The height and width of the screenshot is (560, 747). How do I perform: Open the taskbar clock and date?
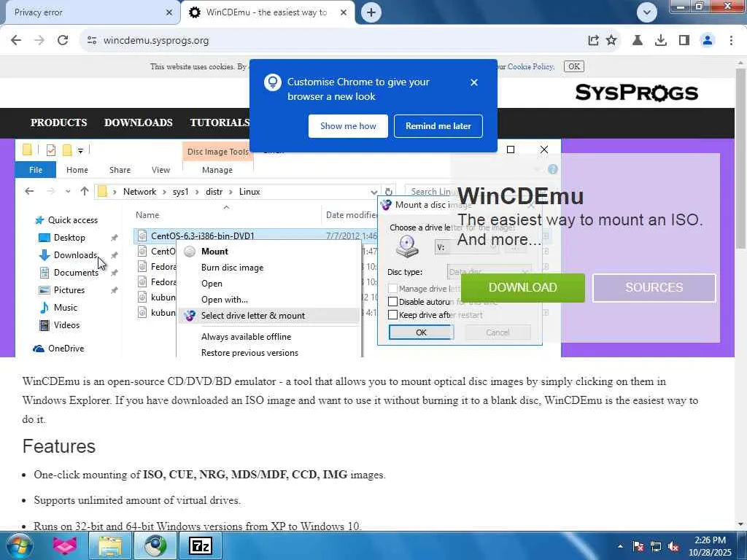coord(710,546)
